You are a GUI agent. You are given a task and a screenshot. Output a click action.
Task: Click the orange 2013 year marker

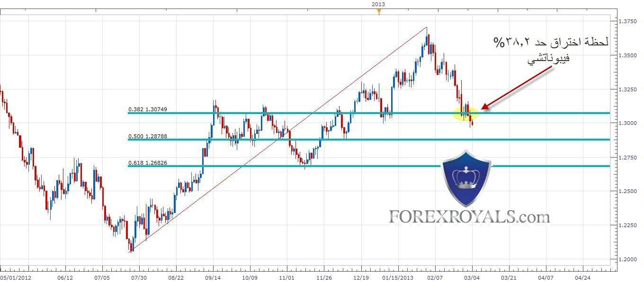[378, 11]
